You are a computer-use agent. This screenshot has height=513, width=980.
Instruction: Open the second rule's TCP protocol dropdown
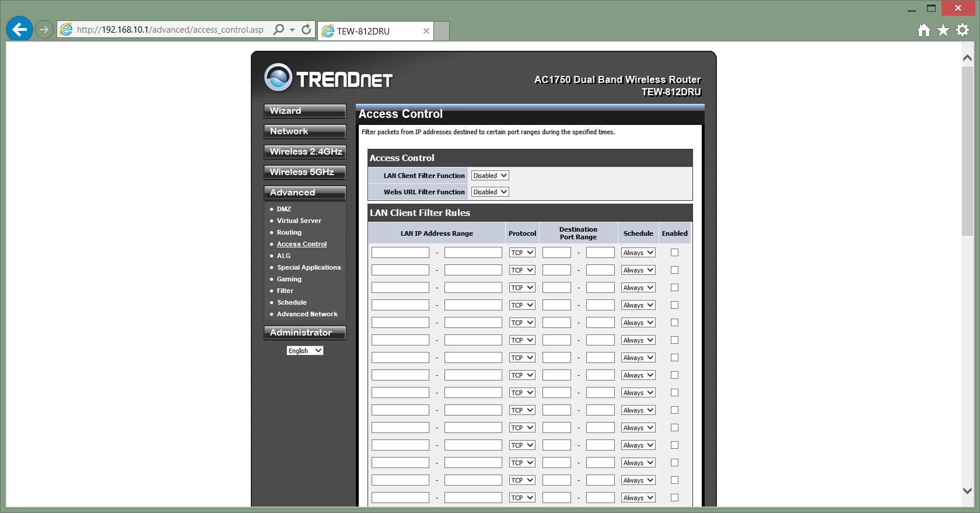(522, 270)
